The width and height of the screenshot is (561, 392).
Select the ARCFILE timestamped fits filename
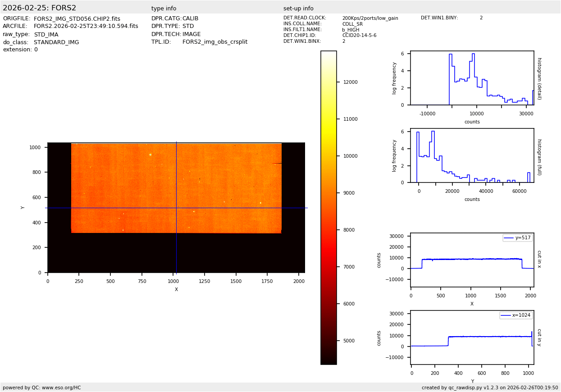86,27
